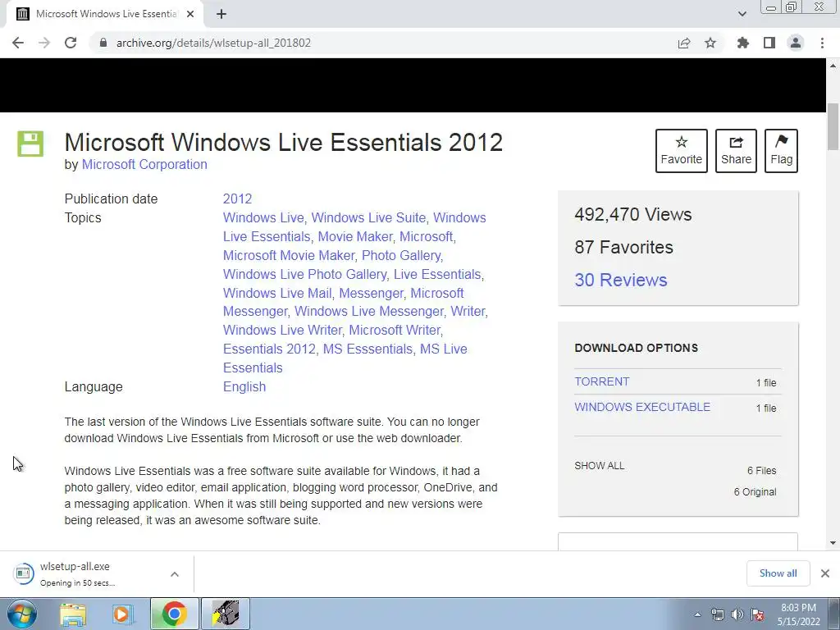Viewport: 840px width, 630px height.
Task: Open the Extensions puzzle-piece icon
Action: [x=742, y=43]
